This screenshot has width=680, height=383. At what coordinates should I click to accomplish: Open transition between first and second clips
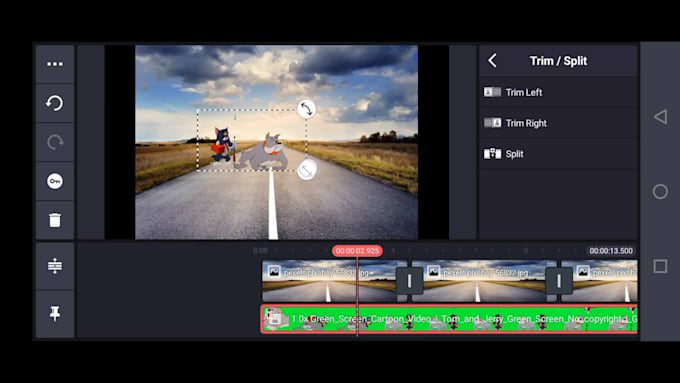409,281
